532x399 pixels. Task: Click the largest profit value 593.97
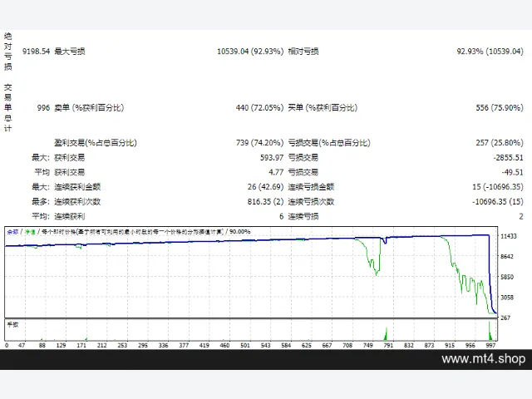[272, 157]
